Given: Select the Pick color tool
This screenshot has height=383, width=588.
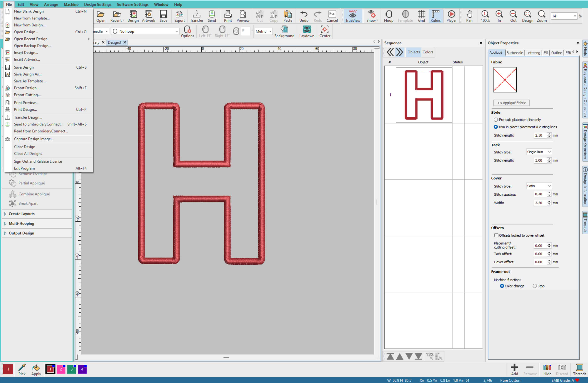Looking at the screenshot, I should (x=22, y=370).
